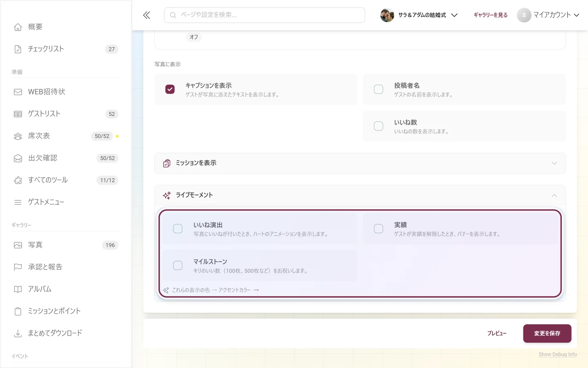The height and width of the screenshot is (368, 588).
Task: Click the オフ status tag
Action: click(x=194, y=37)
